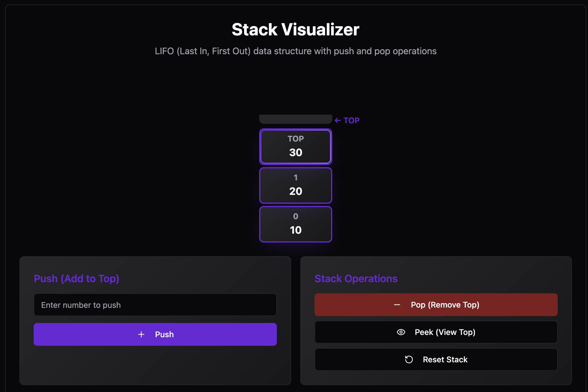Image resolution: width=588 pixels, height=392 pixels.
Task: Click the eye icon beside Peek
Action: coord(401,332)
